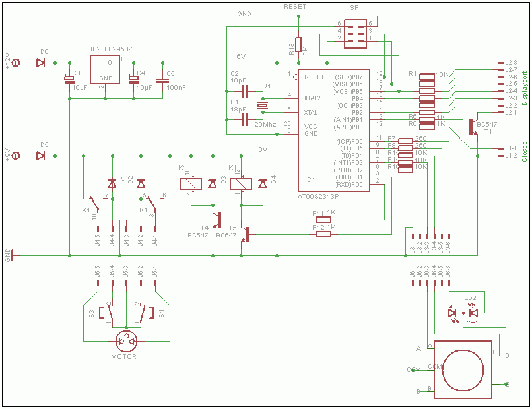
Task: Click the R8 resistor symbol
Action: (x=405, y=148)
